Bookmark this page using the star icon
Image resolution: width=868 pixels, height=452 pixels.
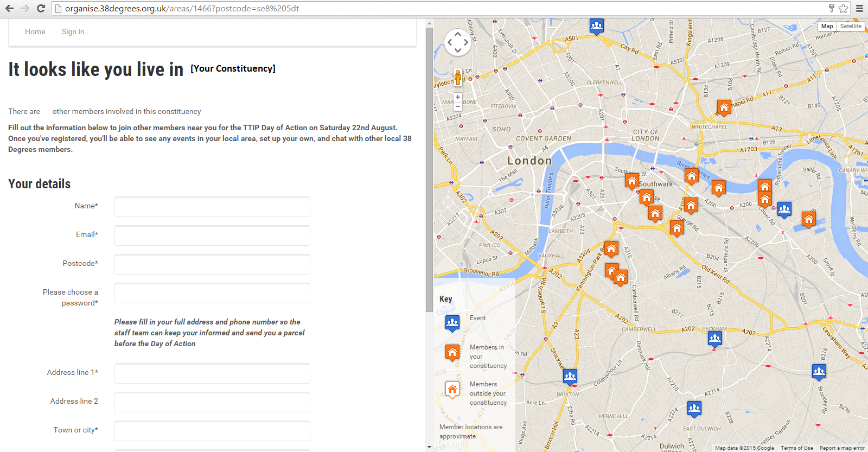(843, 8)
